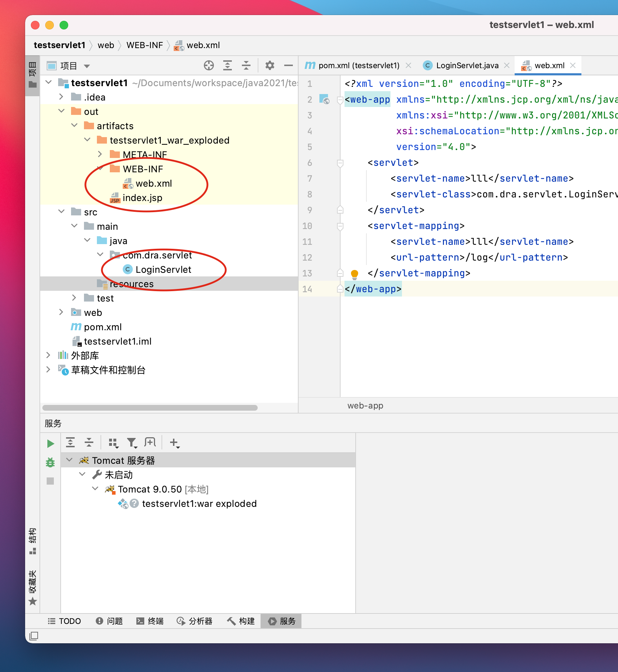Expand external libraries (外部库) node
Screen dimensions: 618x672
pyautogui.click(x=48, y=355)
